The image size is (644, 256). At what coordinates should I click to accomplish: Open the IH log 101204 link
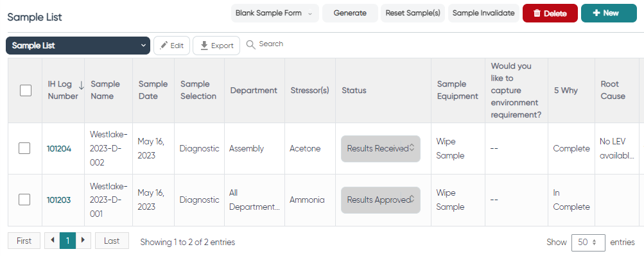pos(58,148)
